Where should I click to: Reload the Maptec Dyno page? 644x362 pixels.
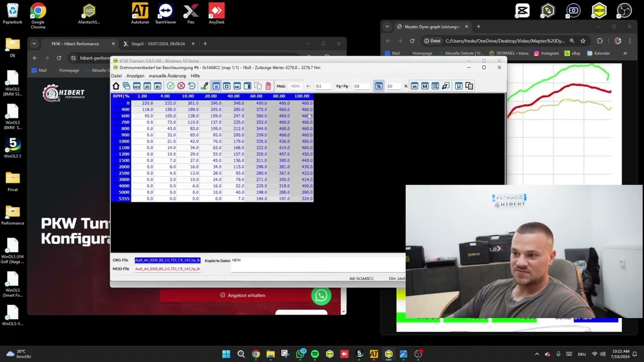pos(412,41)
